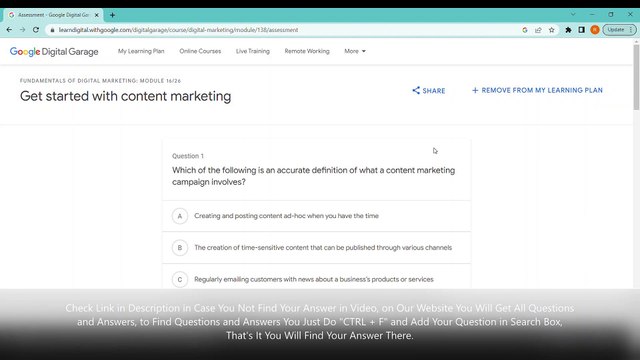Bookmark this page with star icon
640x360 pixels.
[x=552, y=30]
